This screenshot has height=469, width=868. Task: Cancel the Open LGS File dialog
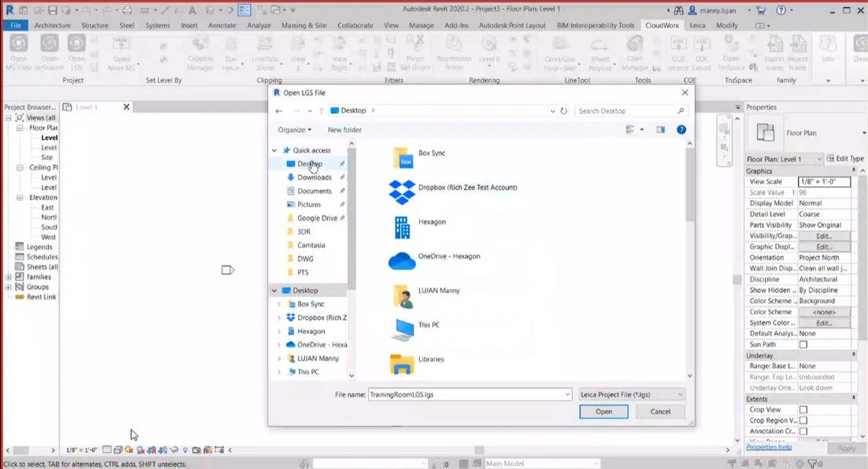(x=660, y=412)
